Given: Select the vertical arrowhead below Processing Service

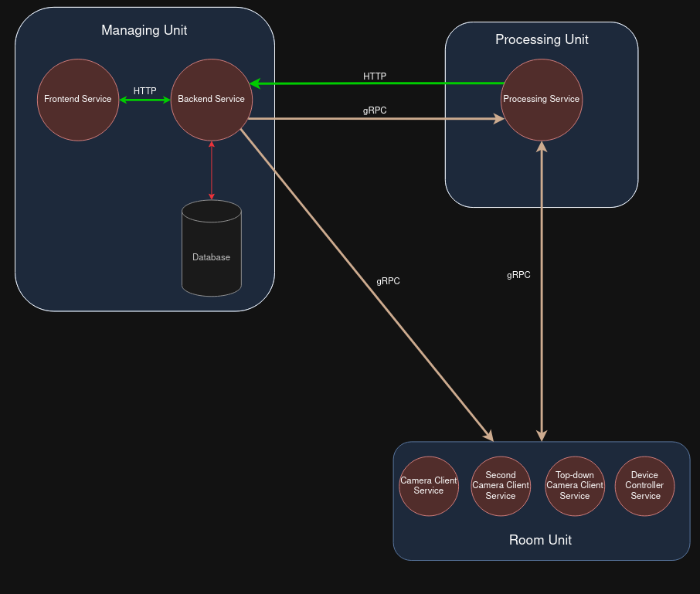Looking at the screenshot, I should coord(542,147).
